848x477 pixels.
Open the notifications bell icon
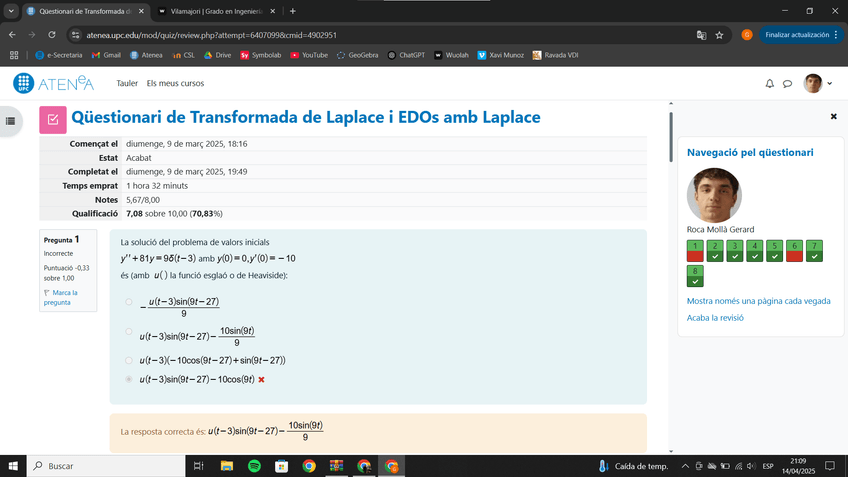click(770, 83)
